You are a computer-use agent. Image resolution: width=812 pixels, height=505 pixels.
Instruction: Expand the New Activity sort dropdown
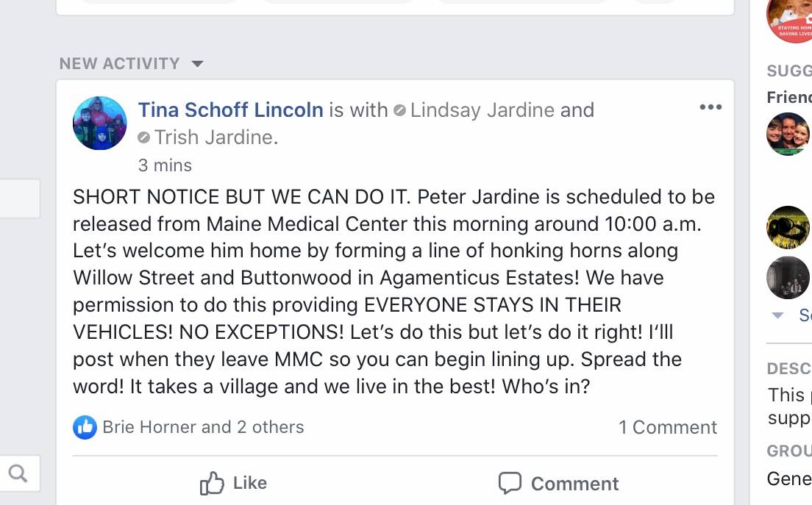197,64
